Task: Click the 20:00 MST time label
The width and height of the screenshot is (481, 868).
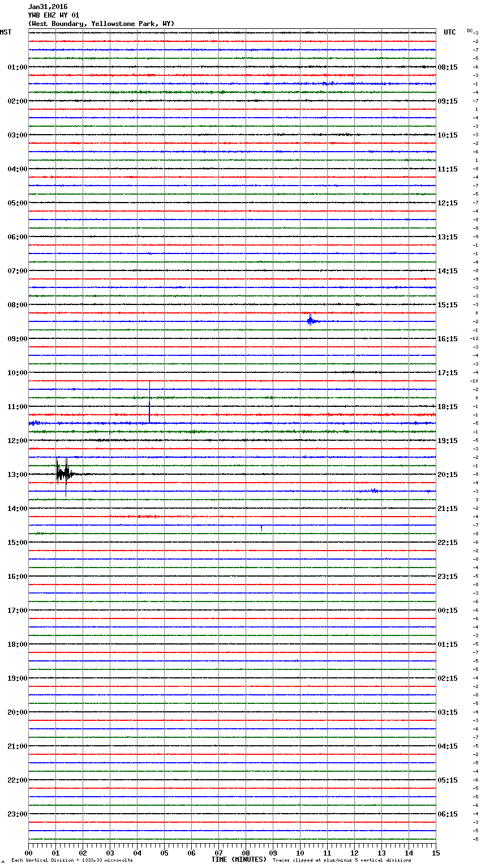Action: tap(18, 712)
